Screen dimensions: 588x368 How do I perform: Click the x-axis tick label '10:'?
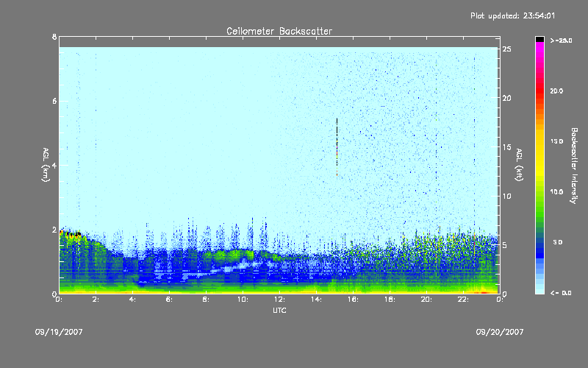point(243,300)
